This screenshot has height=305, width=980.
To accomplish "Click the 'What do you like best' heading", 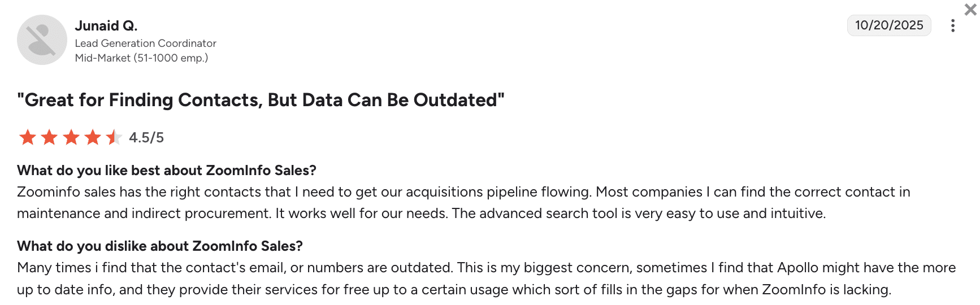I will 167,170.
